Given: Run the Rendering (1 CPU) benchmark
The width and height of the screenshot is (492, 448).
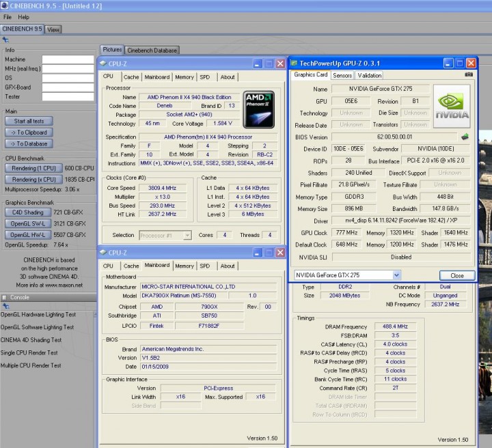Looking at the screenshot, I should [x=33, y=168].
